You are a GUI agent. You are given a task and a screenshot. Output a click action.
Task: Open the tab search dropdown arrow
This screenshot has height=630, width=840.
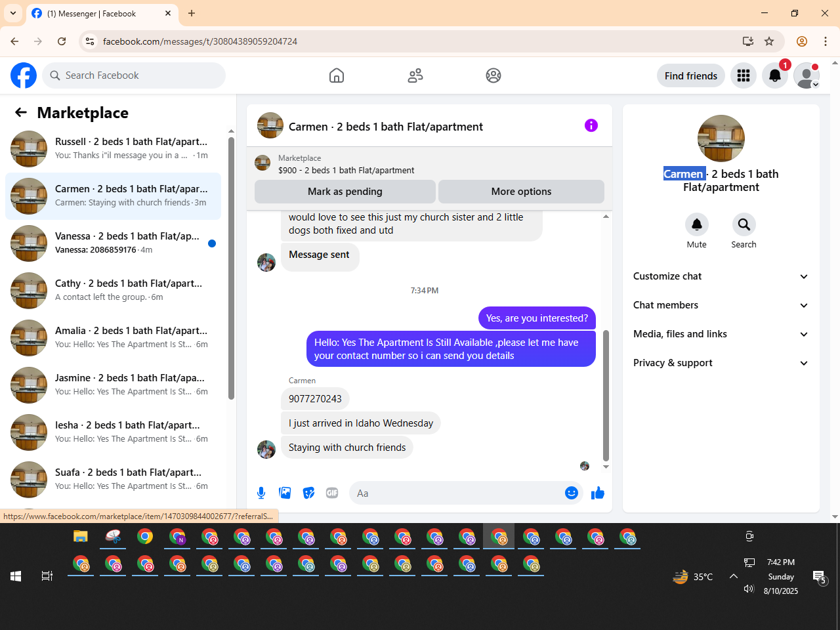pos(13,13)
